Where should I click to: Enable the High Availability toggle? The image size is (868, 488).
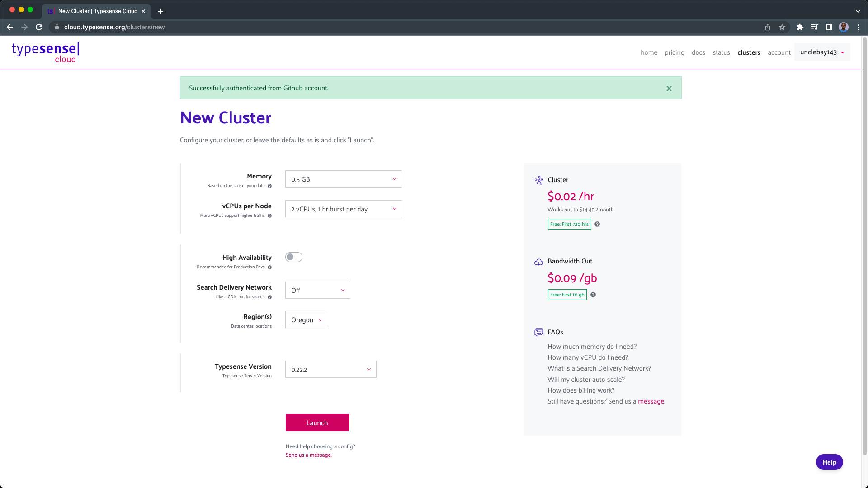[x=294, y=257]
